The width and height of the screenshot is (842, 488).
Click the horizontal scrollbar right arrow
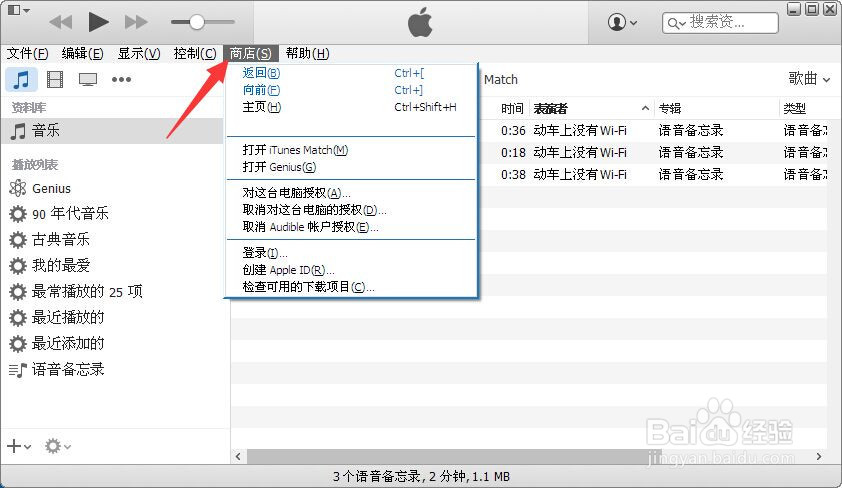819,456
